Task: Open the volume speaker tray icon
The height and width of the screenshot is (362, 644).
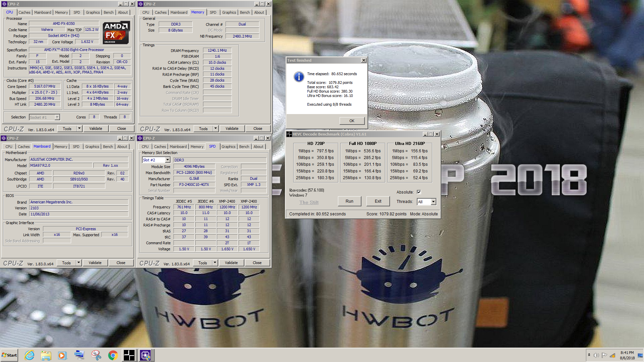Action: (x=596, y=355)
